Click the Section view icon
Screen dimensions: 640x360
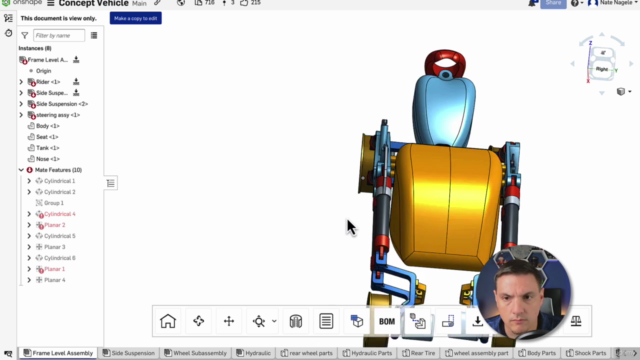pyautogui.click(x=296, y=321)
